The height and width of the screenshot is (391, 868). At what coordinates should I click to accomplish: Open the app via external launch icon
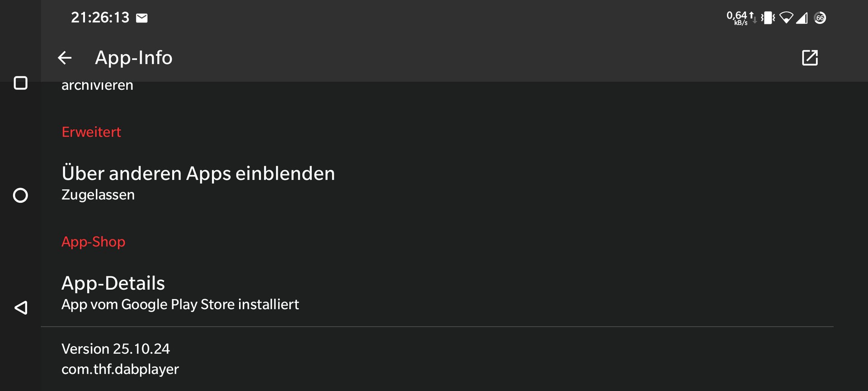pyautogui.click(x=809, y=58)
